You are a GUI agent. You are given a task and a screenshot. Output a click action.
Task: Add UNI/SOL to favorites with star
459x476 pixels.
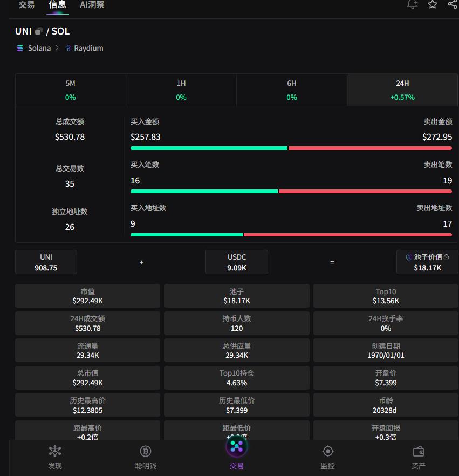pyautogui.click(x=433, y=4)
